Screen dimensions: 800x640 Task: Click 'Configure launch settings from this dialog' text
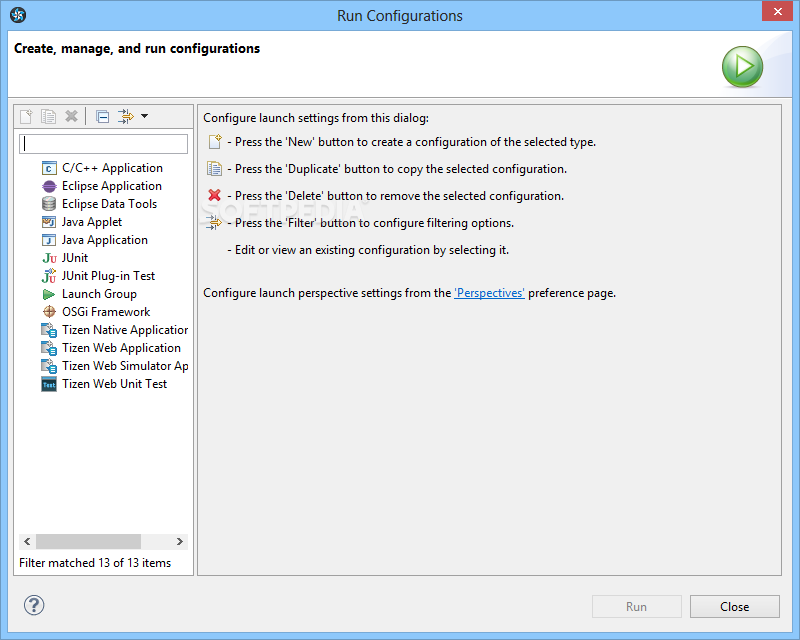click(x=316, y=118)
